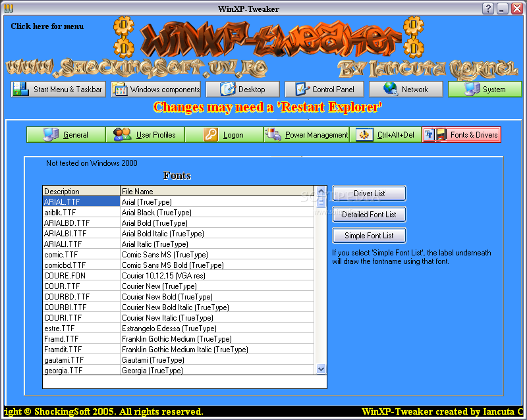
Task: Click the Control Panel checkmark icon
Action: click(x=302, y=90)
